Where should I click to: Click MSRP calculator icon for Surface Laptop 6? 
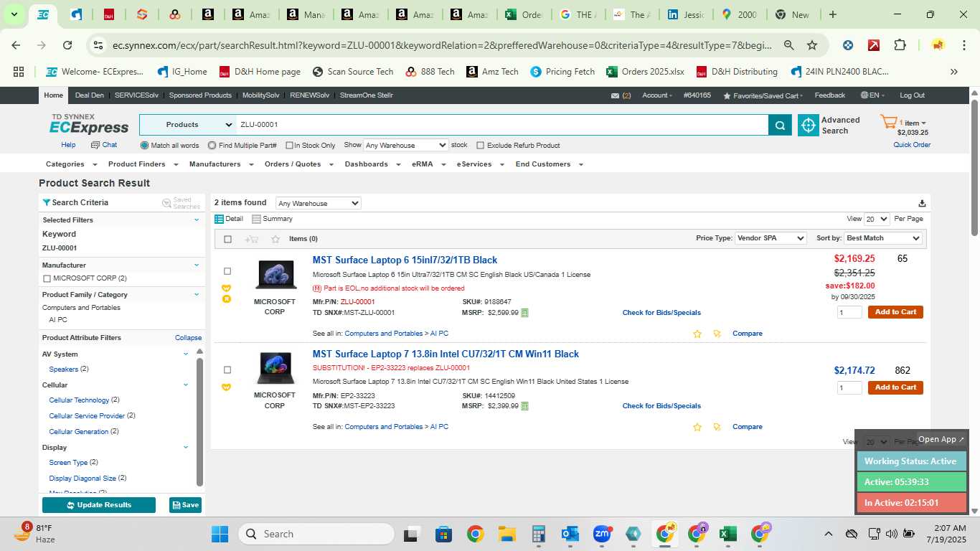pyautogui.click(x=524, y=313)
